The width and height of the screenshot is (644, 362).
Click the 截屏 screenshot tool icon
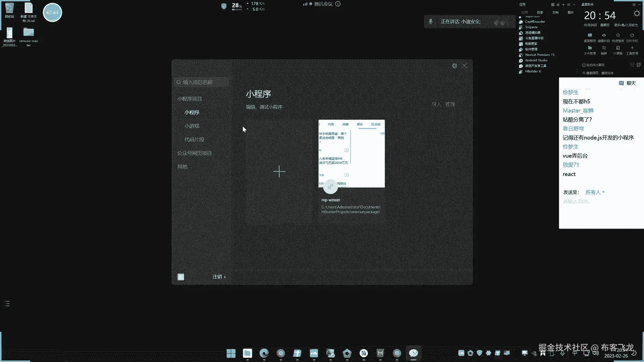(604, 48)
